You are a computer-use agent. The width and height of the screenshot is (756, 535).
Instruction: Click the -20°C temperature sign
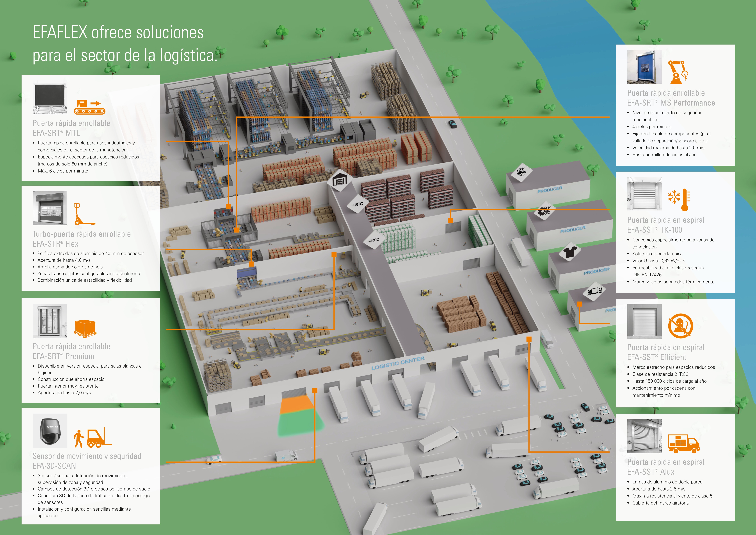[374, 240]
